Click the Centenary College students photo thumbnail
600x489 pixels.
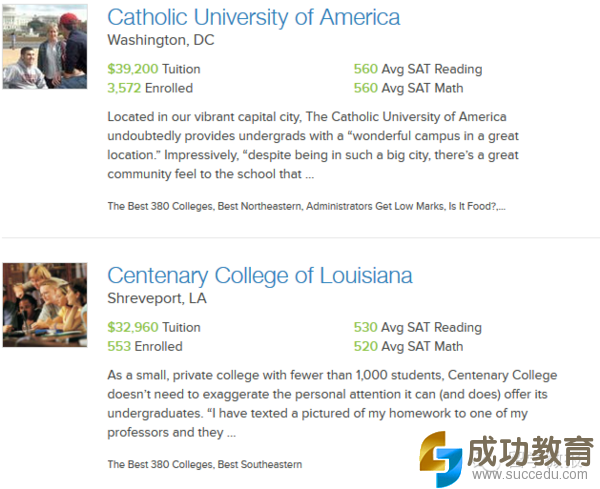click(45, 305)
